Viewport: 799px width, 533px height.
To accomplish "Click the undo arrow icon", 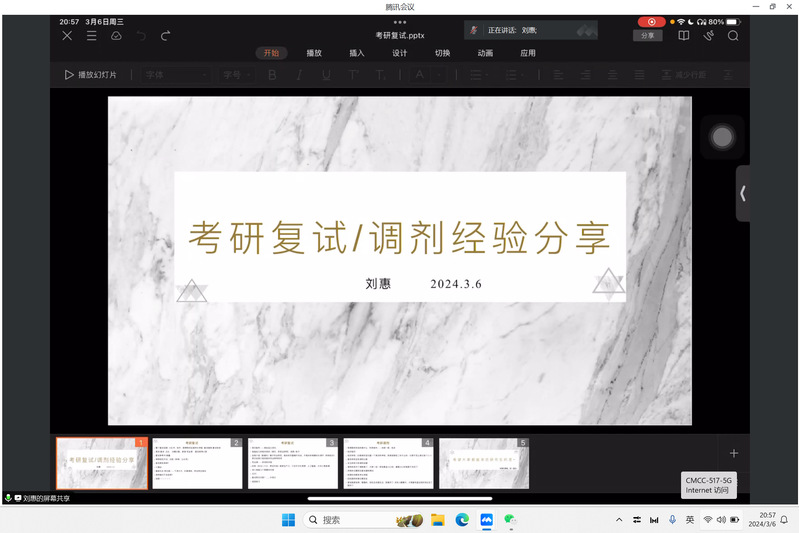I will [x=141, y=36].
